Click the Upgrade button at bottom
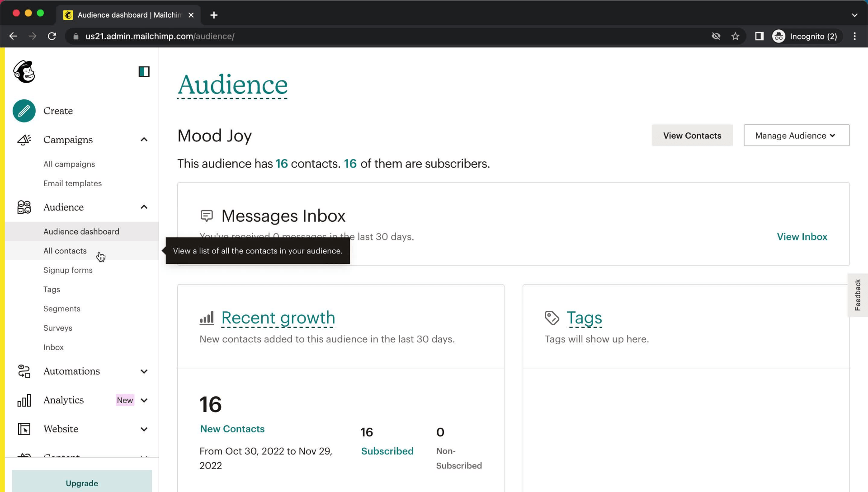Image resolution: width=868 pixels, height=492 pixels. (82, 483)
